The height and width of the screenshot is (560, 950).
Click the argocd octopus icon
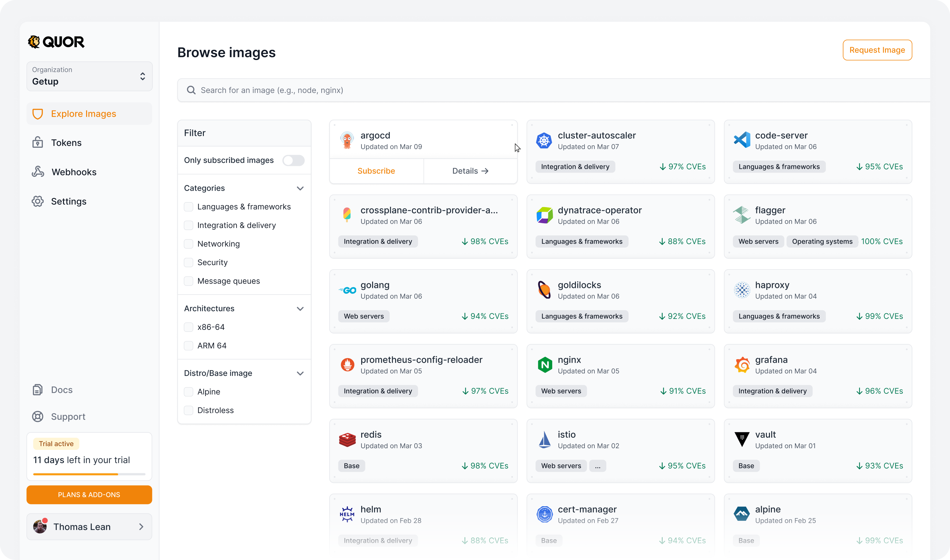347,140
